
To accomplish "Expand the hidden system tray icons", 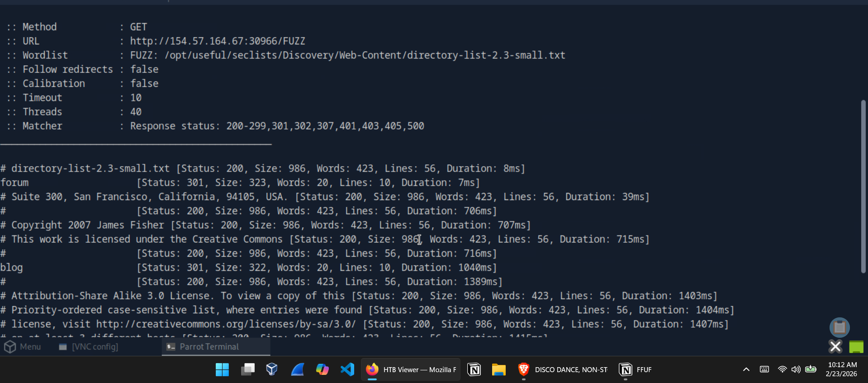I will [x=746, y=369].
